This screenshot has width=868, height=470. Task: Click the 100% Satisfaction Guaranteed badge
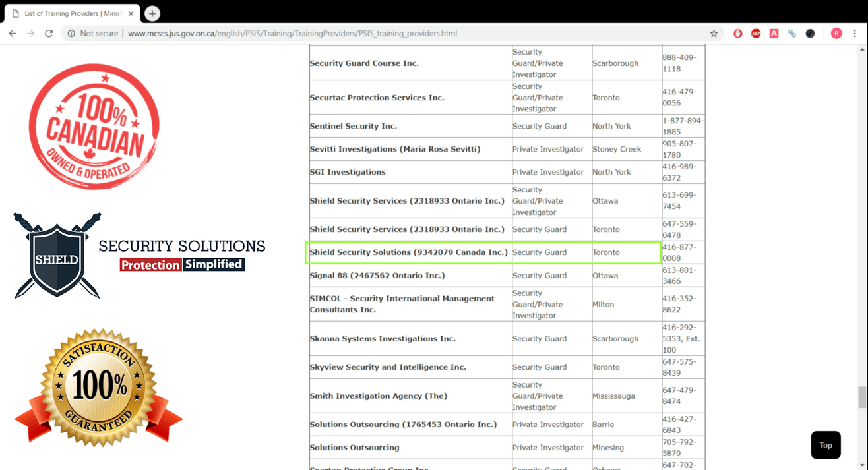(99, 388)
